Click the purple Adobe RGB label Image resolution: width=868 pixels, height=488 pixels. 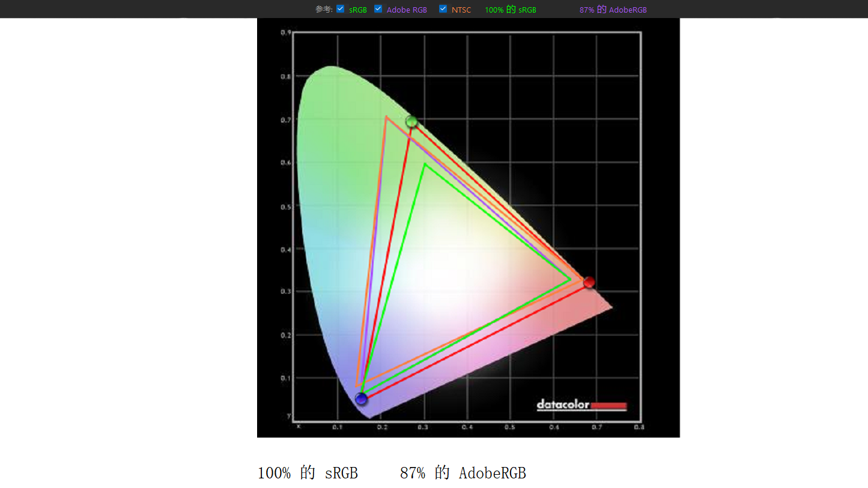click(407, 10)
